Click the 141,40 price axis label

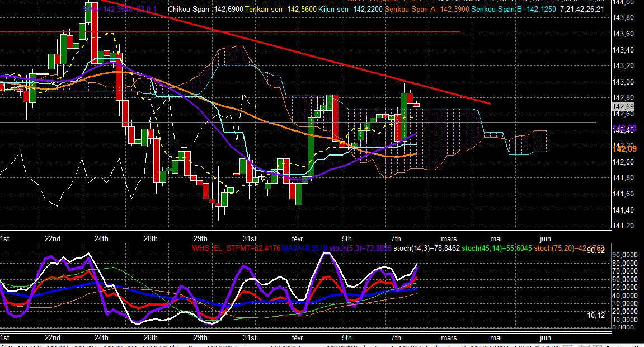click(x=623, y=210)
